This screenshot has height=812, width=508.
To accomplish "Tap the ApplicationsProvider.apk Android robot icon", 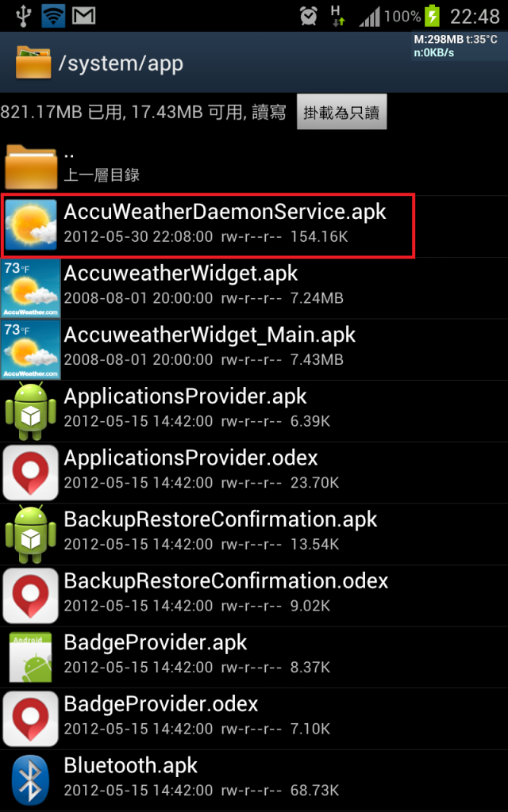I will [x=31, y=412].
